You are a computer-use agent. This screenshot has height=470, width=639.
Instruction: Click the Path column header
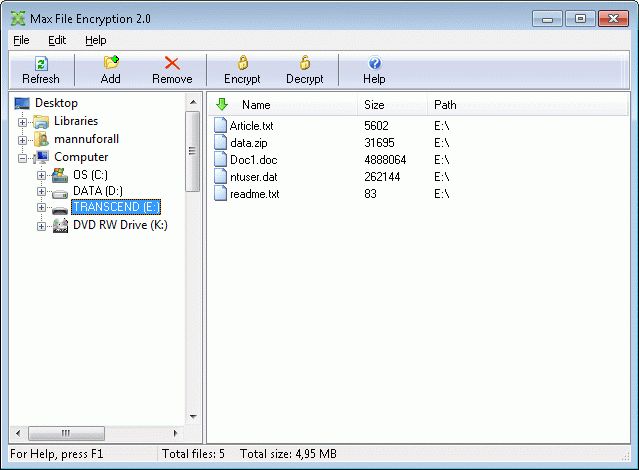tap(445, 105)
